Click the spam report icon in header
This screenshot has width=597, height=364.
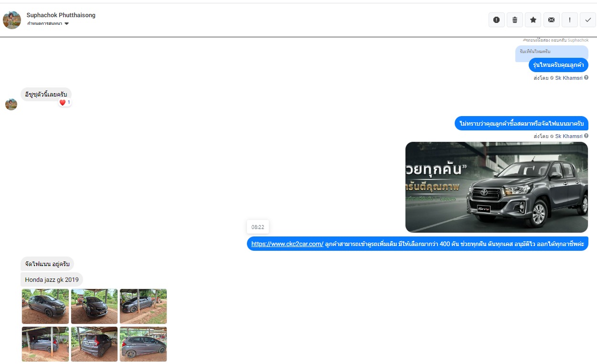point(496,20)
